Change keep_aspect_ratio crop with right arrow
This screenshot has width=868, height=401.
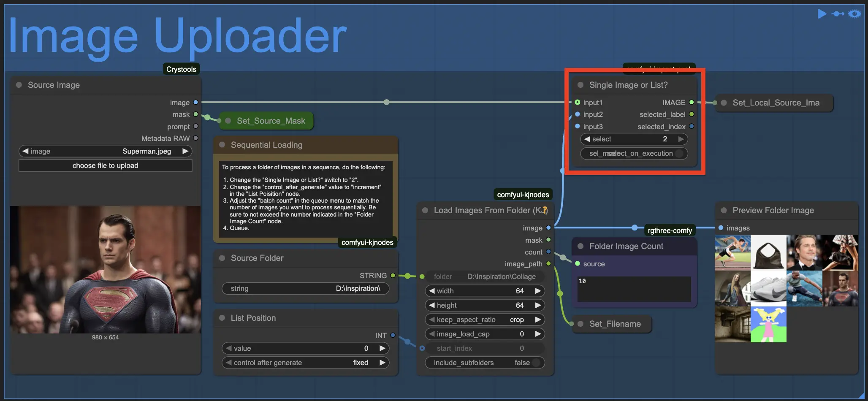click(538, 320)
